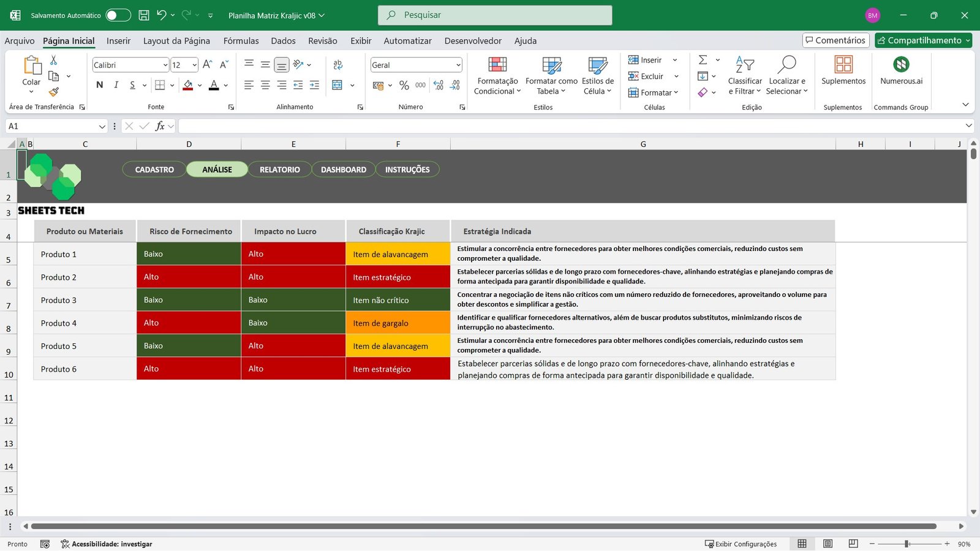Click the wrap text icon
The image size is (980, 551).
pyautogui.click(x=337, y=64)
